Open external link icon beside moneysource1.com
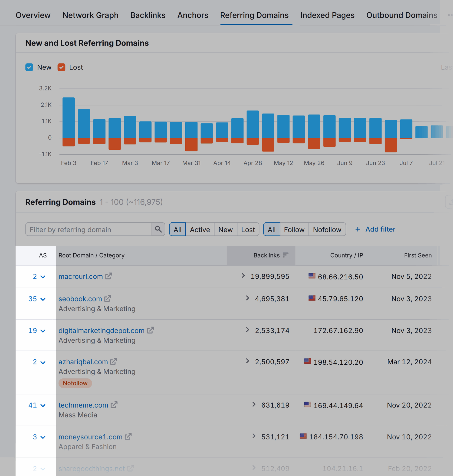The image size is (453, 476). click(128, 436)
